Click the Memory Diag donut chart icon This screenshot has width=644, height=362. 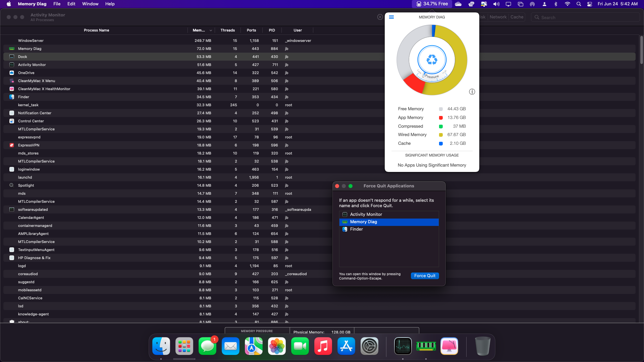click(x=432, y=60)
